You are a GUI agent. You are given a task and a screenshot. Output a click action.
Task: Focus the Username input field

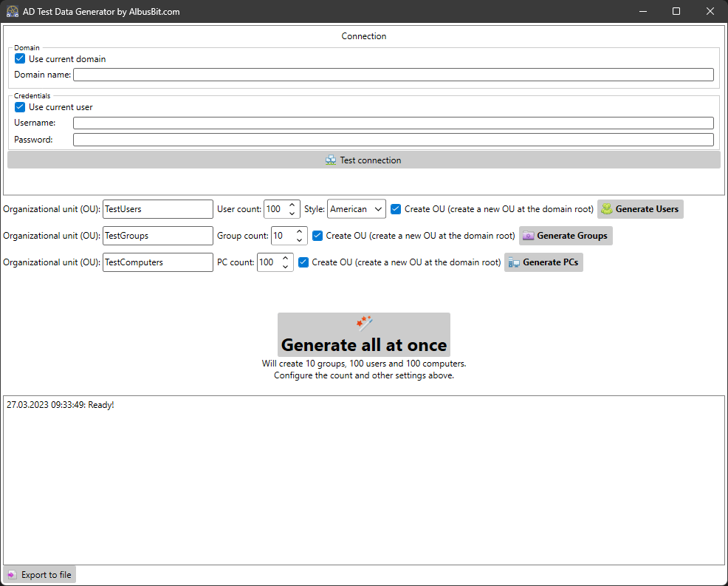point(394,123)
